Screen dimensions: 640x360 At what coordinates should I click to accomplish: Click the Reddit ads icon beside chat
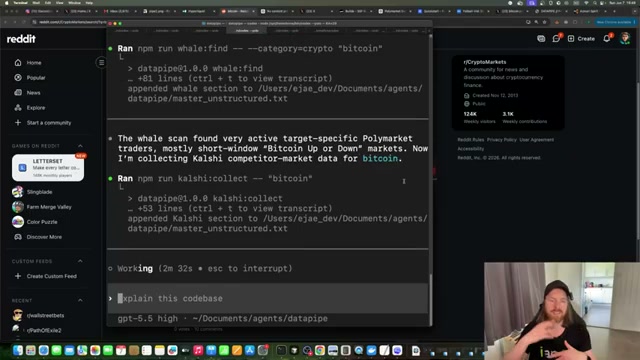click(541, 39)
